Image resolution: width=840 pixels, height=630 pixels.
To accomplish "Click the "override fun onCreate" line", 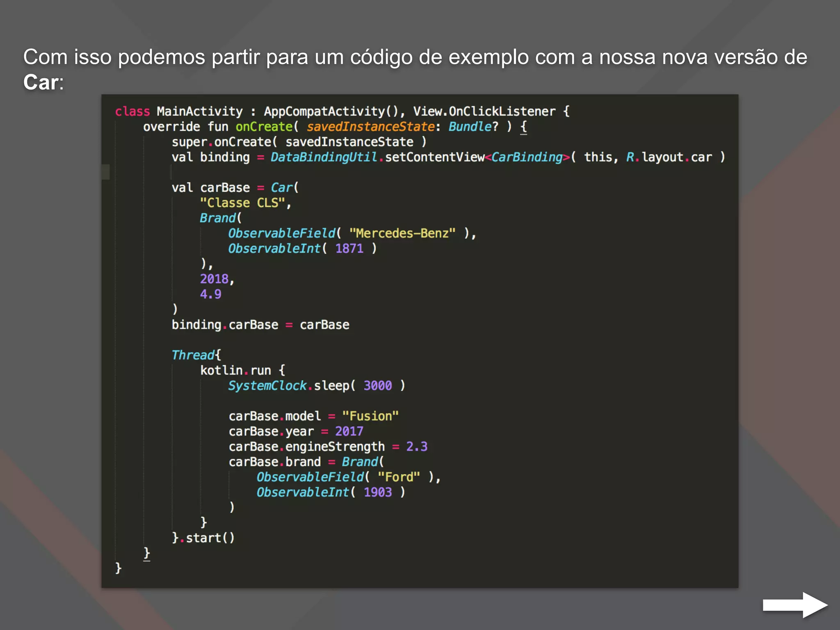I will (335, 127).
